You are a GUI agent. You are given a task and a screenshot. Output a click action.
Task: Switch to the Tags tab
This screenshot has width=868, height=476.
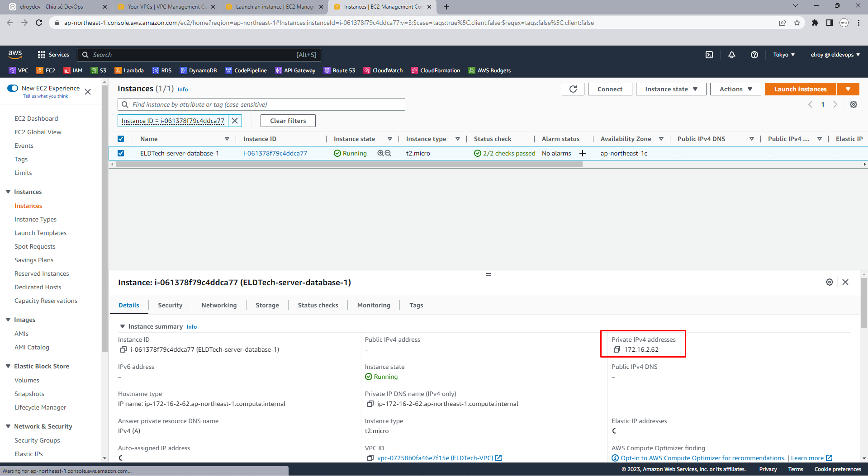click(x=416, y=305)
